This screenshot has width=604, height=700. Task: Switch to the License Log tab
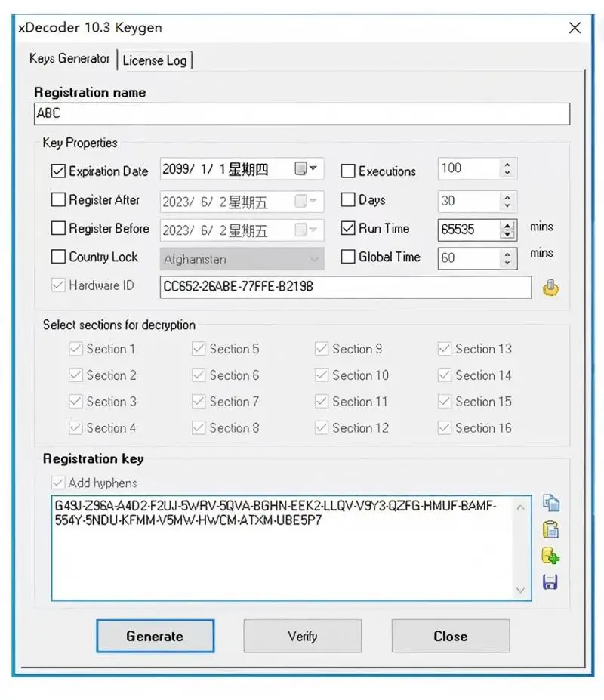155,60
